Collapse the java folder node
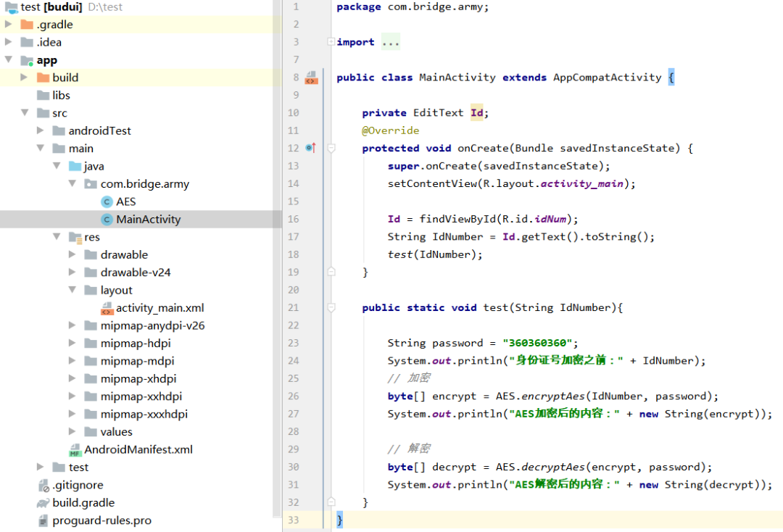 click(57, 166)
